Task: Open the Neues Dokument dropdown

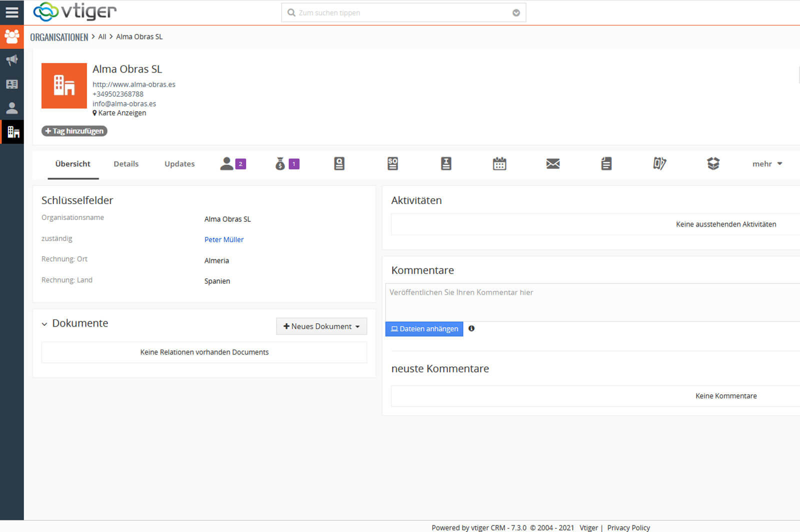Action: 321,326
